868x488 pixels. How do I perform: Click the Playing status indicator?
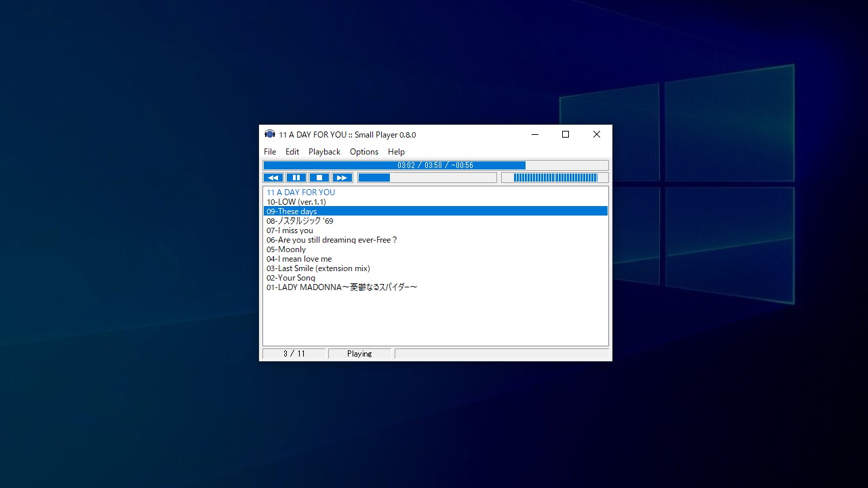(359, 354)
